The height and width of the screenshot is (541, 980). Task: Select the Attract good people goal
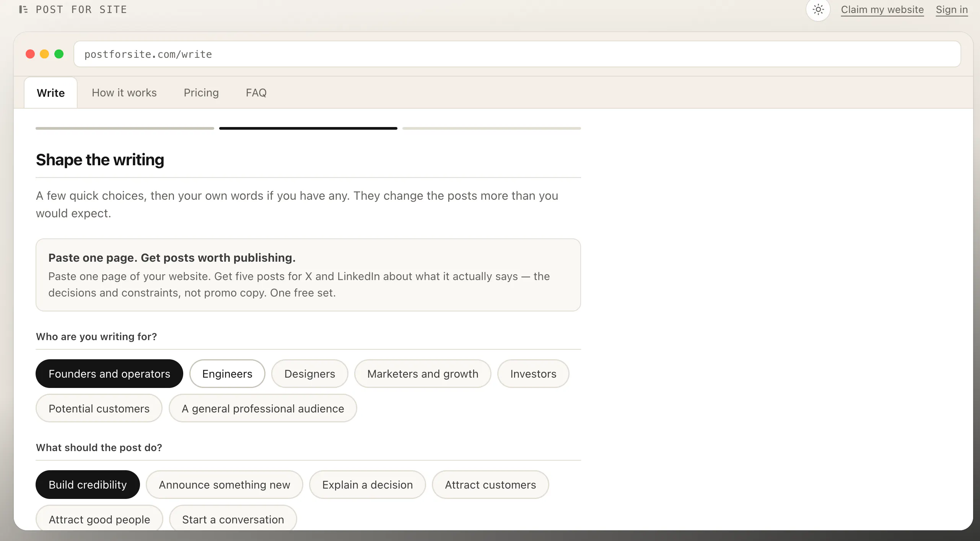(x=99, y=518)
